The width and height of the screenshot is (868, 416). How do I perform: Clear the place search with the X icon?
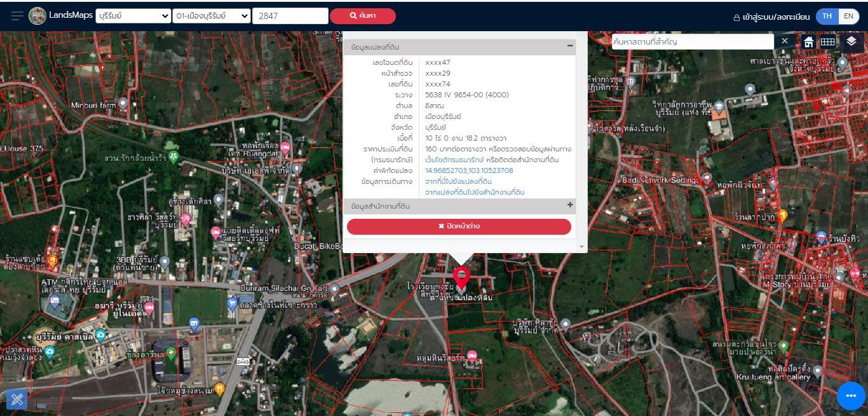tap(784, 41)
